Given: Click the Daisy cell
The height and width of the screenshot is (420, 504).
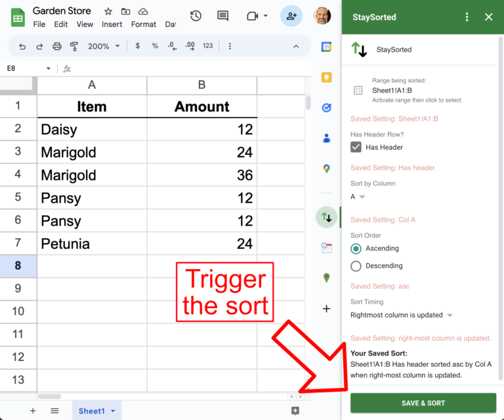Looking at the screenshot, I should click(x=92, y=129).
